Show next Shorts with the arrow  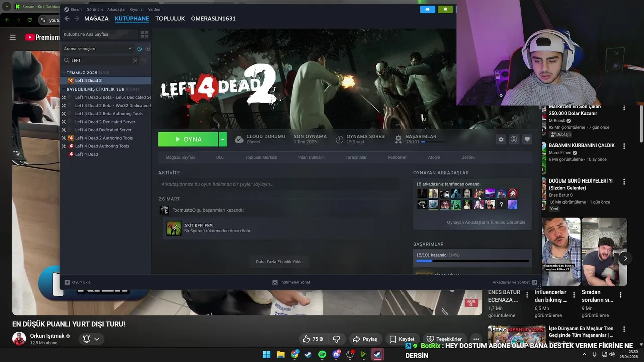tap(625, 258)
